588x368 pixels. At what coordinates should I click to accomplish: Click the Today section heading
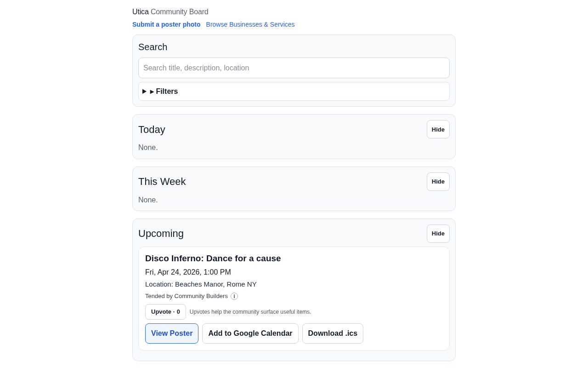[x=152, y=130]
